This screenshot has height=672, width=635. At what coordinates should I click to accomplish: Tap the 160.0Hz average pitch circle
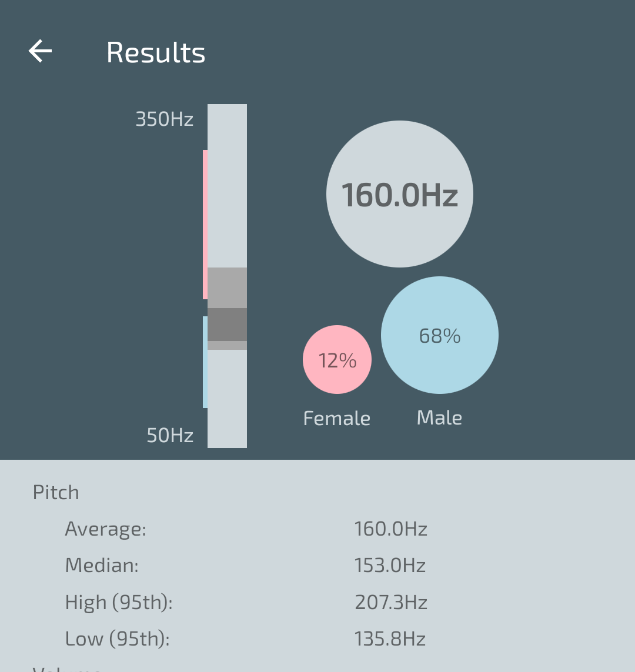click(x=400, y=194)
